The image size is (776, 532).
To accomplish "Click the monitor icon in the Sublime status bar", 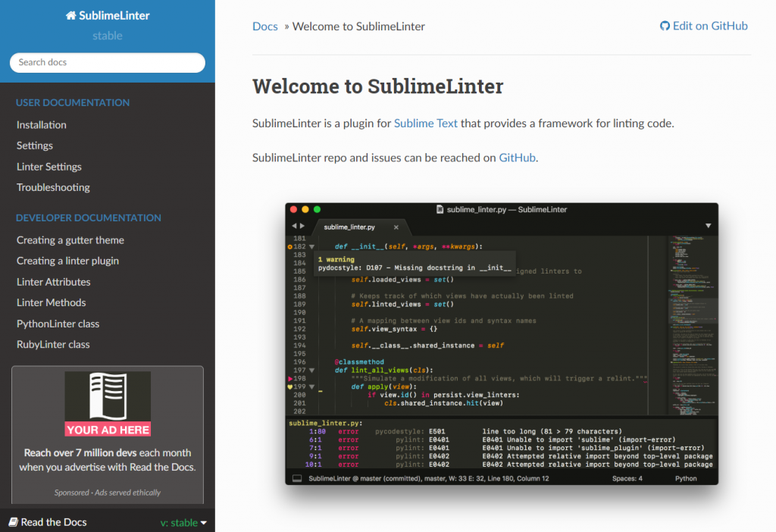I will point(296,478).
